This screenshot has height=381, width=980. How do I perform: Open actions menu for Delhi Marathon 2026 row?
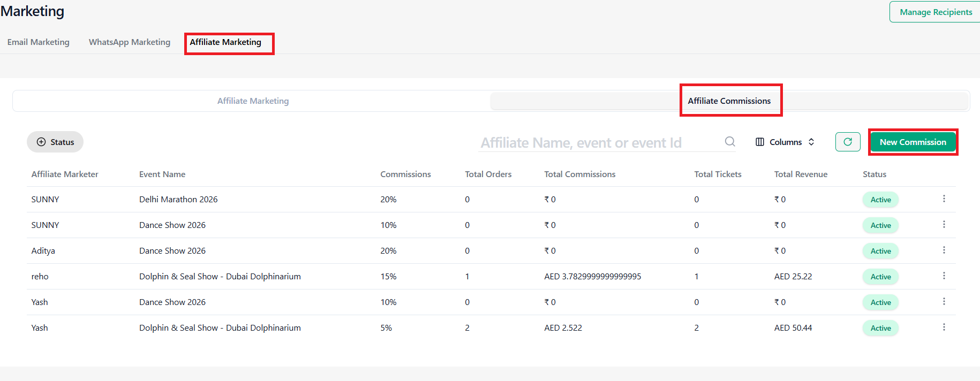coord(944,199)
